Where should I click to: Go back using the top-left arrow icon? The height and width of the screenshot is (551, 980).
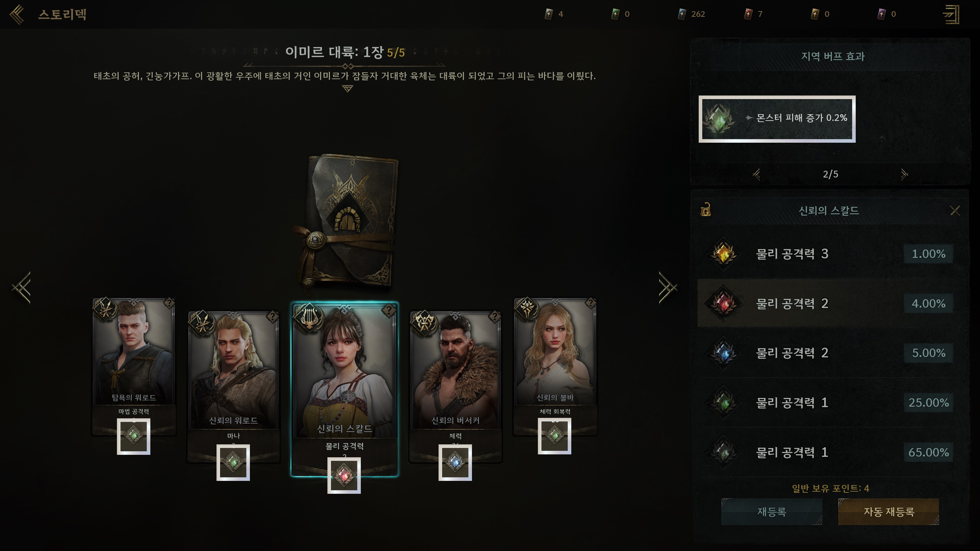17,14
